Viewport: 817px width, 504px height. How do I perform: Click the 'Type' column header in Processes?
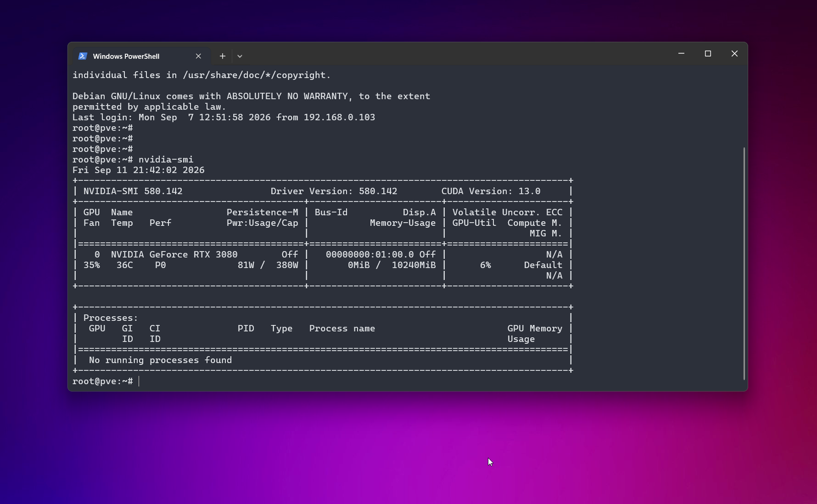pos(282,328)
